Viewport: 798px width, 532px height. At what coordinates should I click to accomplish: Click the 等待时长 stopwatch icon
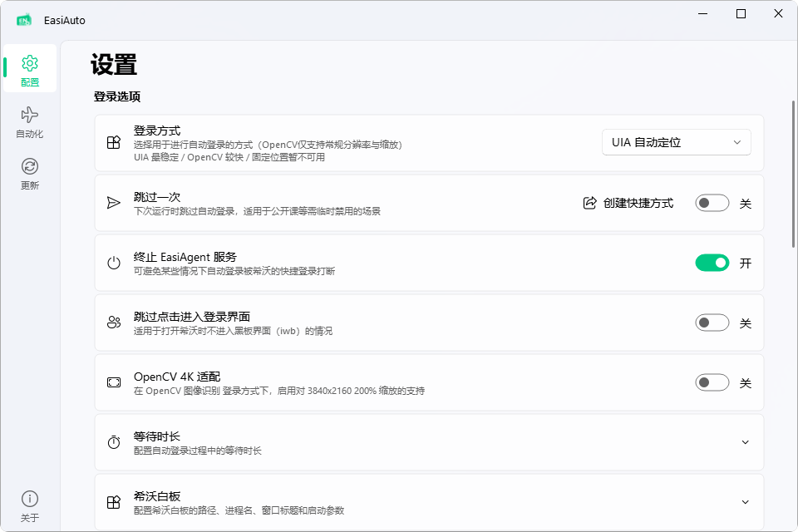click(x=114, y=442)
